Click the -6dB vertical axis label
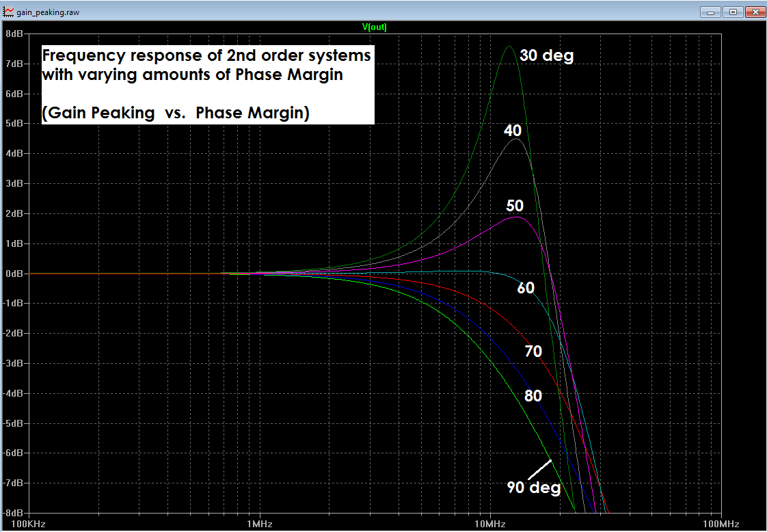Image resolution: width=767 pixels, height=532 pixels. (x=13, y=453)
